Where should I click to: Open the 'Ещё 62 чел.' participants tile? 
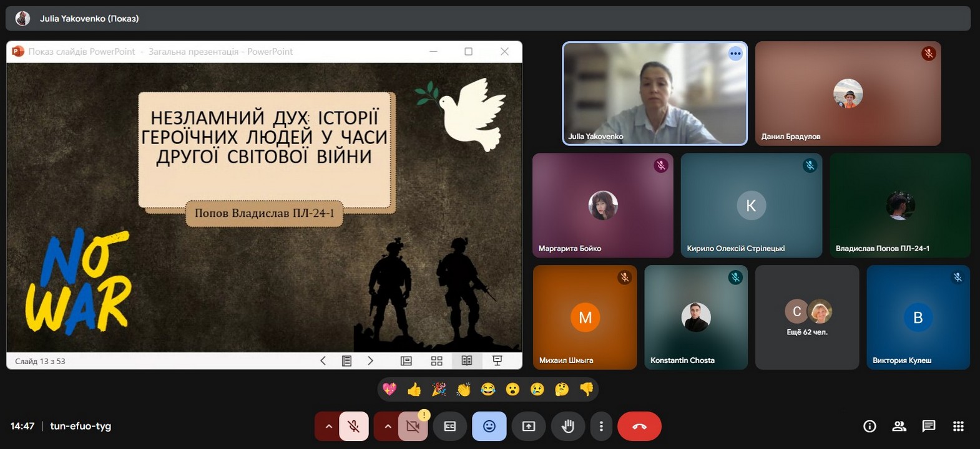coord(807,317)
